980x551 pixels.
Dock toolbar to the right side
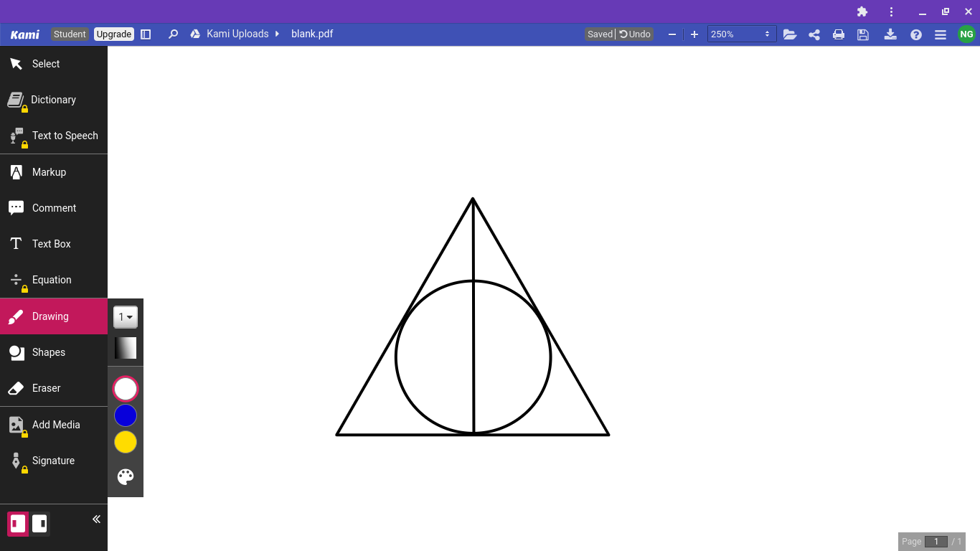point(39,524)
